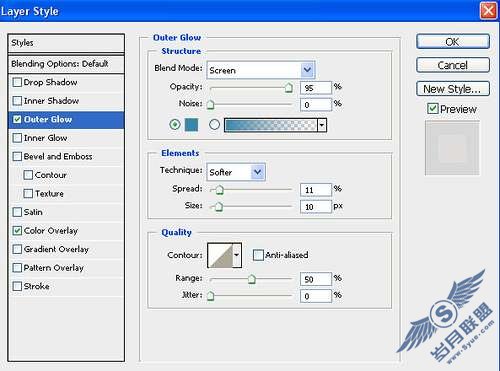The image size is (500, 371).
Task: Toggle the Preview checkbox
Action: pyautogui.click(x=433, y=109)
